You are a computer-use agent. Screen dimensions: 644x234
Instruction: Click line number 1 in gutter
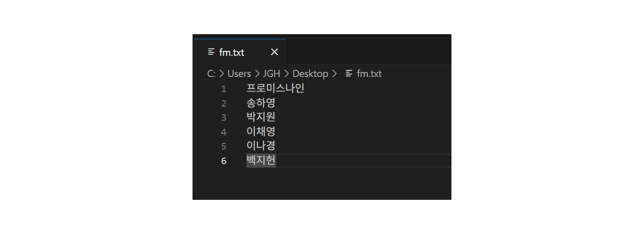(x=224, y=89)
